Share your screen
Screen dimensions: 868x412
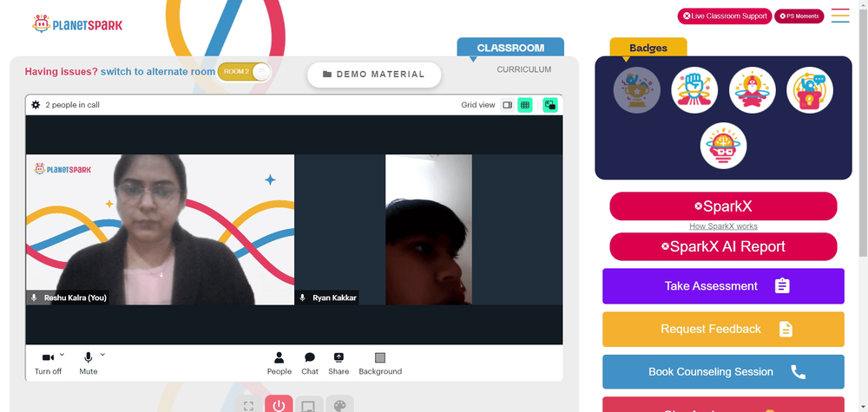click(x=339, y=363)
